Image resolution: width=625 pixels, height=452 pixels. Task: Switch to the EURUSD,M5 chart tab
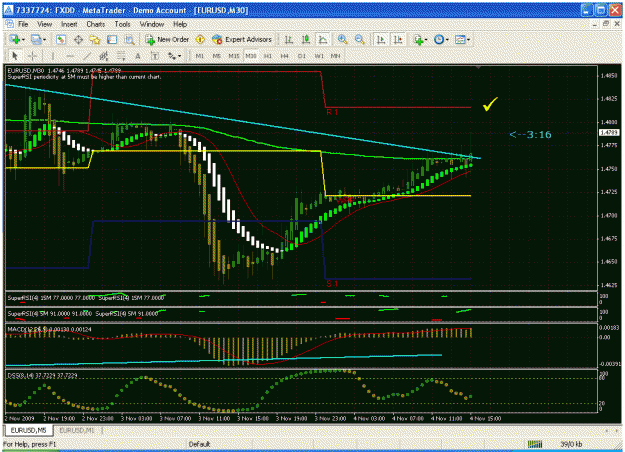point(28,430)
